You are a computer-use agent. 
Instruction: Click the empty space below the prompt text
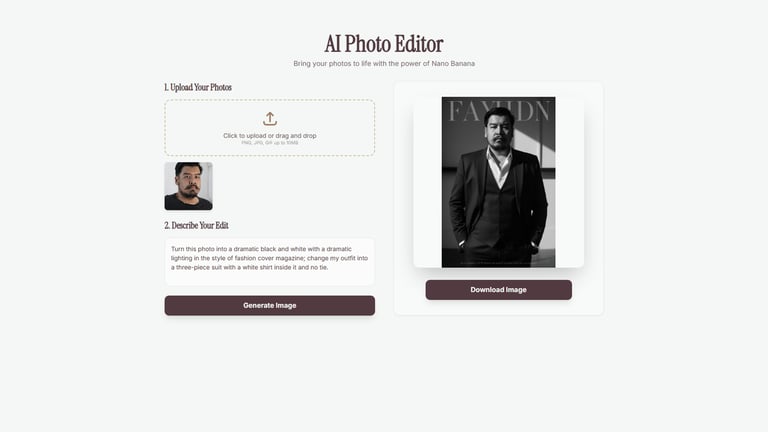coord(270,278)
